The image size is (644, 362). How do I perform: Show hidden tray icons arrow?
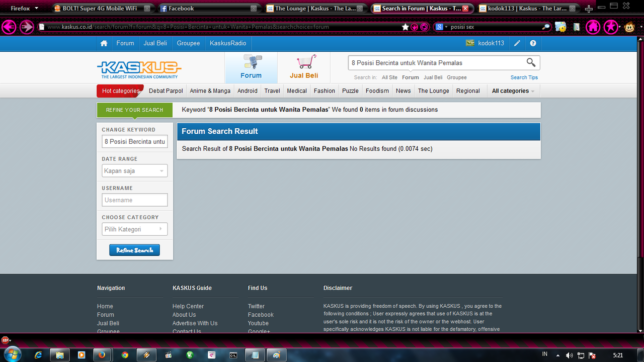click(558, 355)
